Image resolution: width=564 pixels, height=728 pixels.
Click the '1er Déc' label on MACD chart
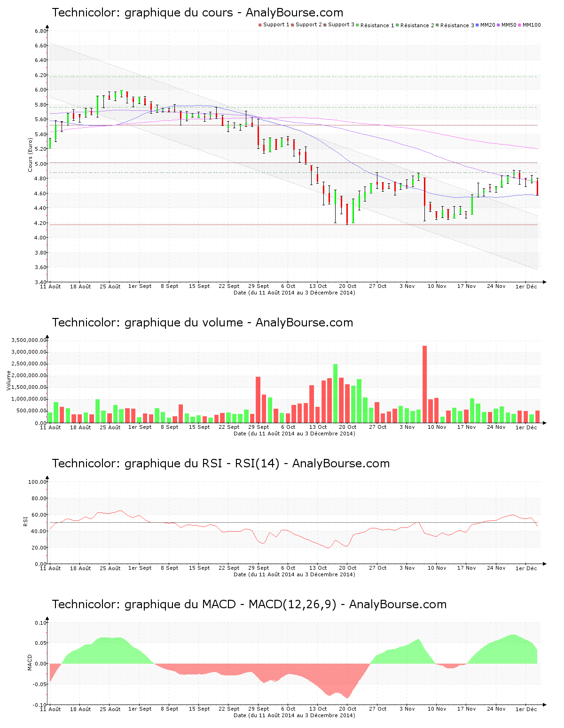526,709
